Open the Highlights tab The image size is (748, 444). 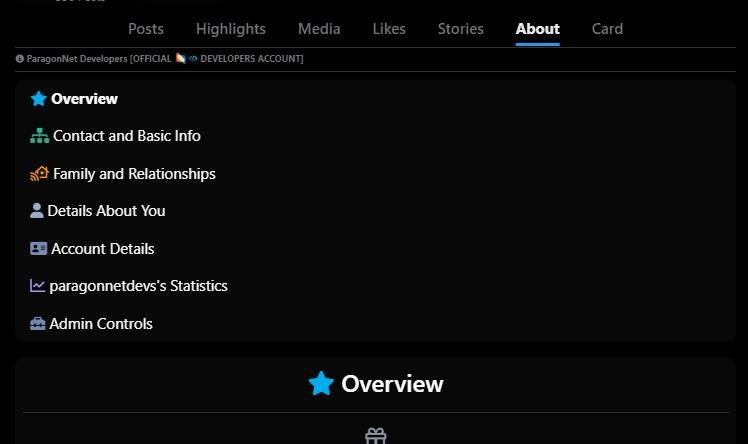click(231, 29)
